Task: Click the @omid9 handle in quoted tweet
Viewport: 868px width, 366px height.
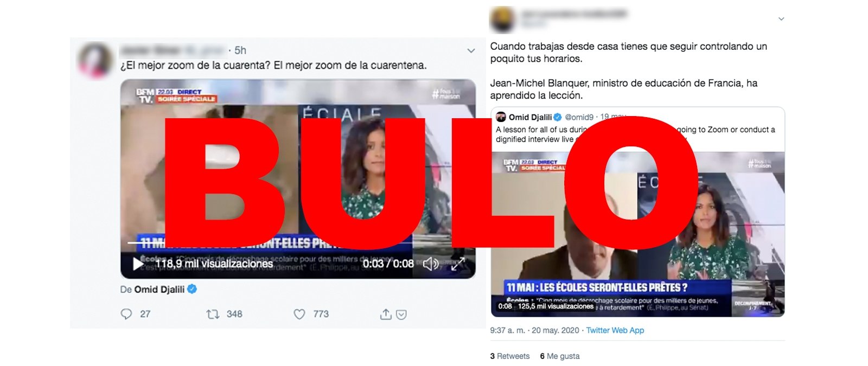Action: pyautogui.click(x=579, y=117)
